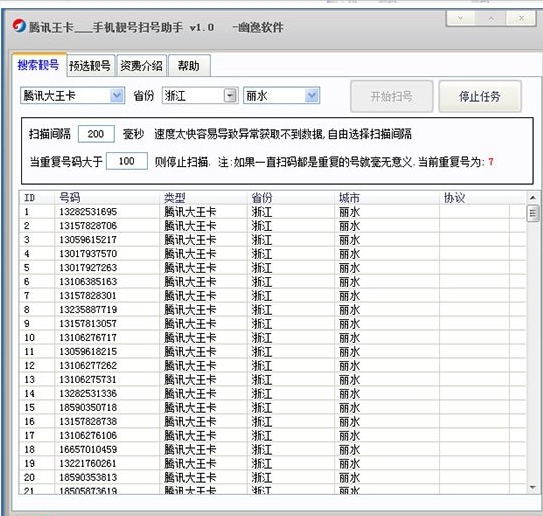Click the vertical scrollbar thumb
The height and width of the screenshot is (516, 543).
click(x=533, y=213)
